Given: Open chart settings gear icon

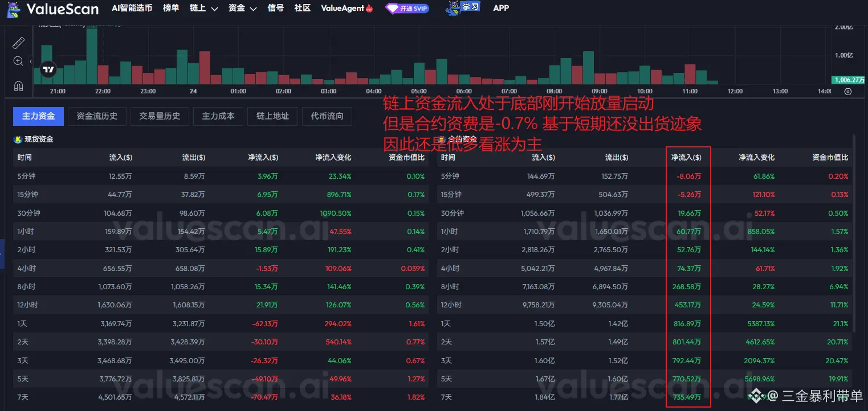Looking at the screenshot, I should click(x=847, y=91).
